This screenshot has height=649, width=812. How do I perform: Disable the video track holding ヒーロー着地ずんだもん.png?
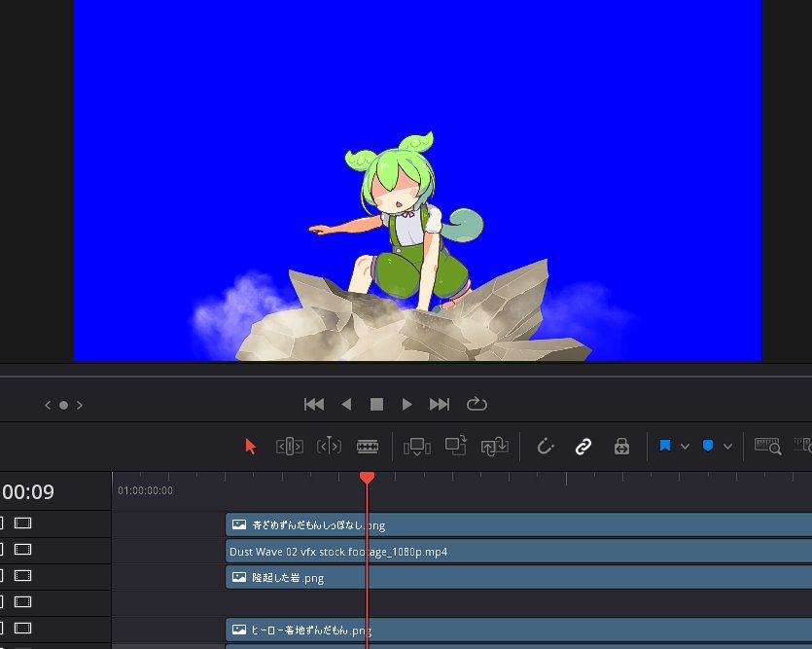pyautogui.click(x=22, y=629)
